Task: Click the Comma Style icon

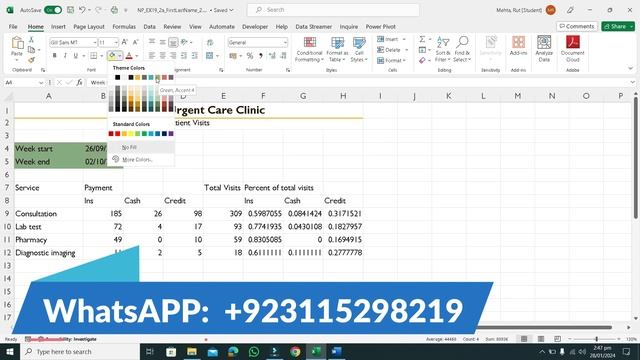Action: tap(260, 56)
